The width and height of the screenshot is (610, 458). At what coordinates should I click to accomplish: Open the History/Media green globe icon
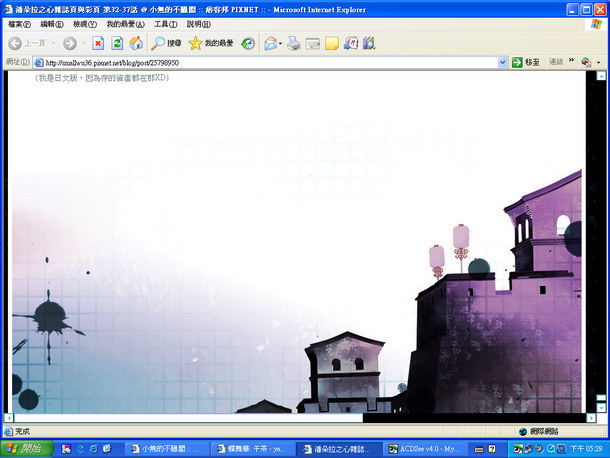[x=248, y=43]
